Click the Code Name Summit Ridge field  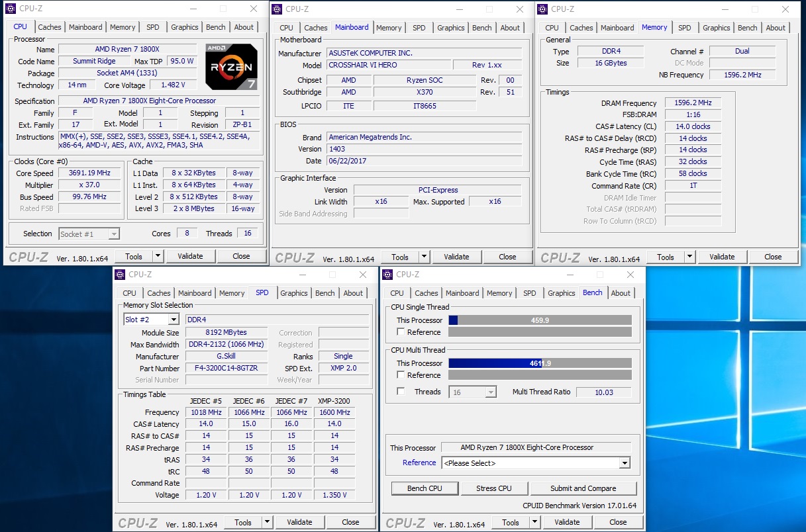94,62
